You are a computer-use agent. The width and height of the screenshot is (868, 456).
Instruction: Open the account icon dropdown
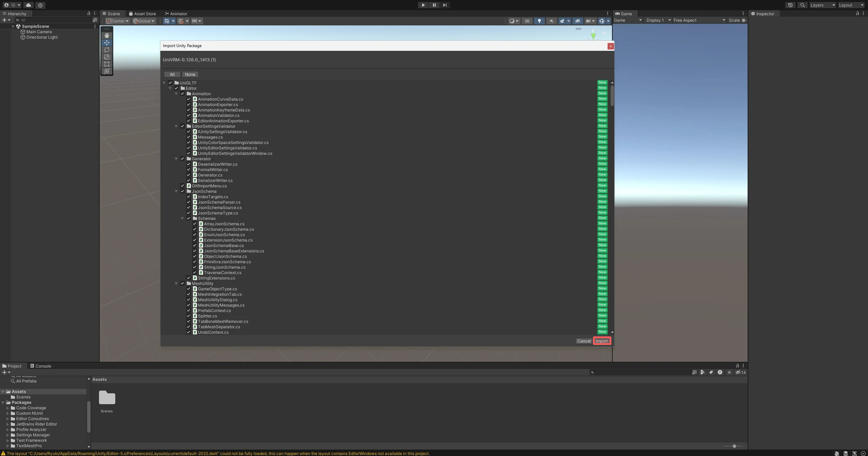point(12,5)
